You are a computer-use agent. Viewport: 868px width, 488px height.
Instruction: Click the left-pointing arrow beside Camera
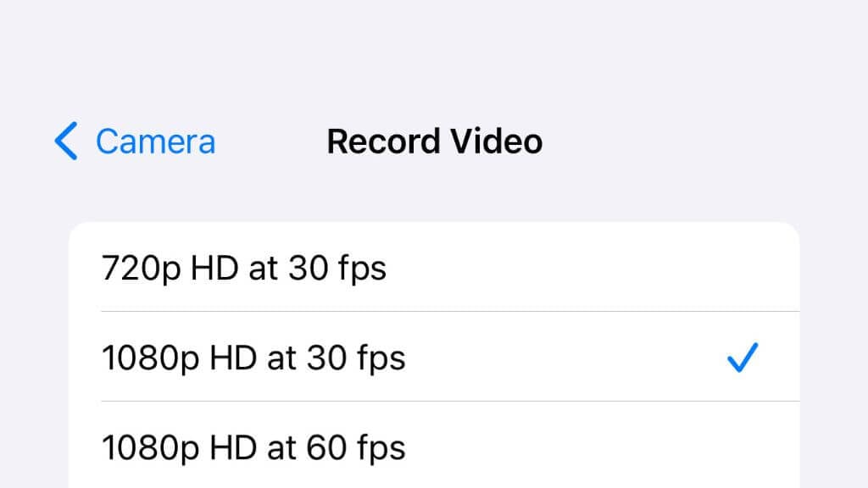click(x=66, y=141)
